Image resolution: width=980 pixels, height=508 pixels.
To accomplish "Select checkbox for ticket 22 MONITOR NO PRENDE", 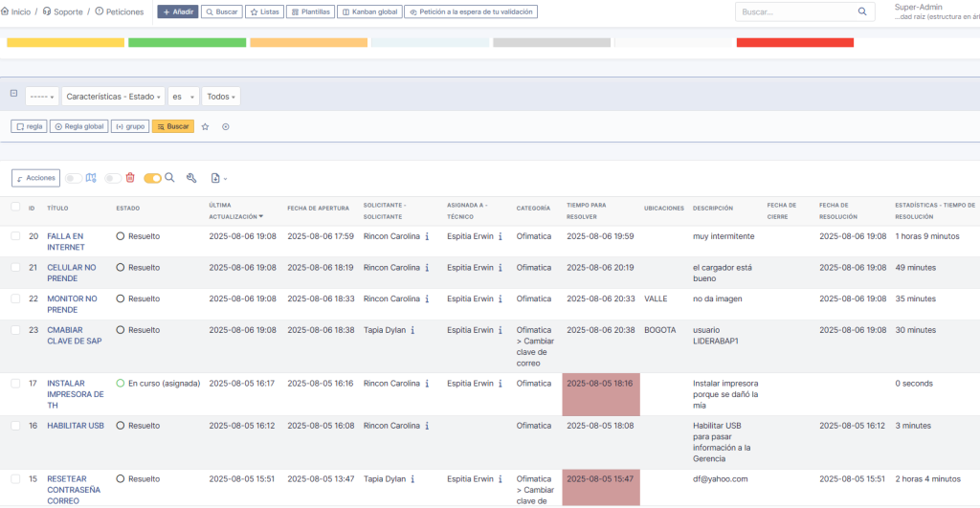I will pos(15,298).
